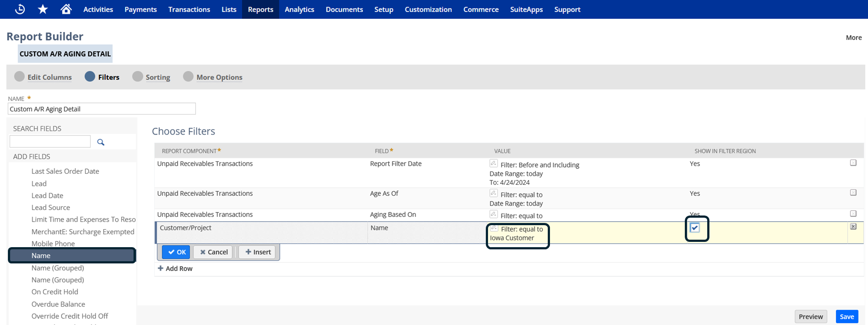Select the highlighted Name field

tap(72, 256)
